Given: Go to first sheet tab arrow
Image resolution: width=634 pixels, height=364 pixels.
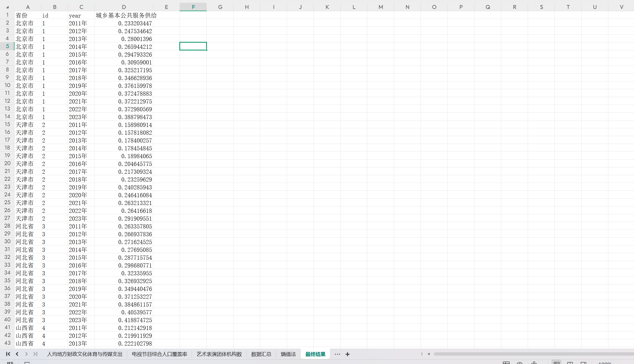Looking at the screenshot, I should pyautogui.click(x=8, y=354).
